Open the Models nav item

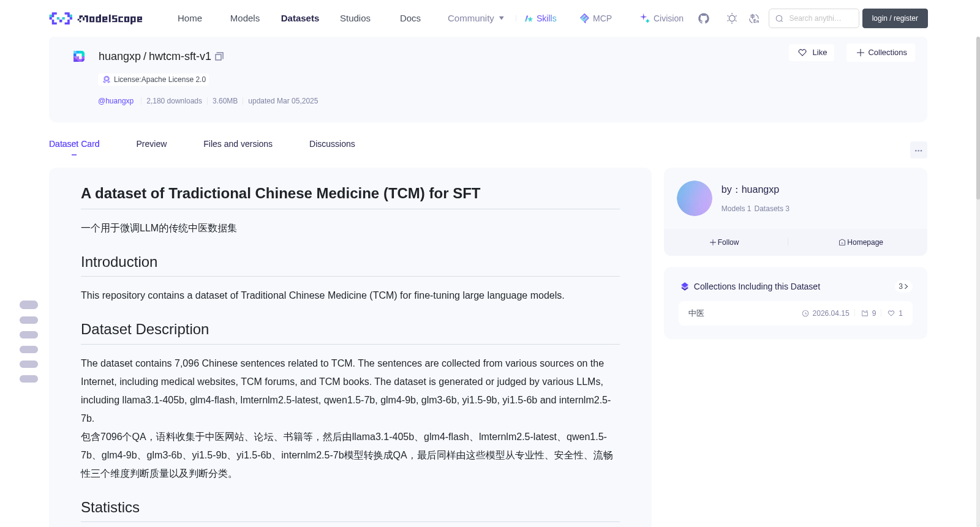click(x=245, y=18)
